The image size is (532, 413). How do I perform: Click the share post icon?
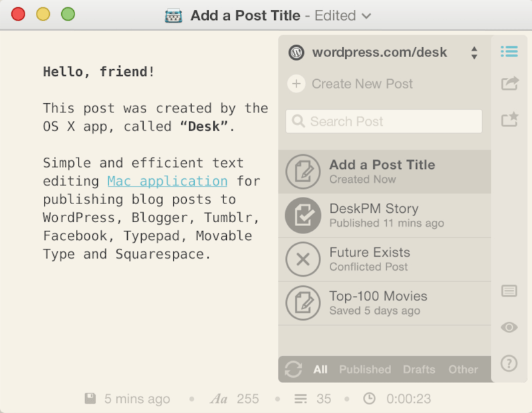click(x=509, y=83)
